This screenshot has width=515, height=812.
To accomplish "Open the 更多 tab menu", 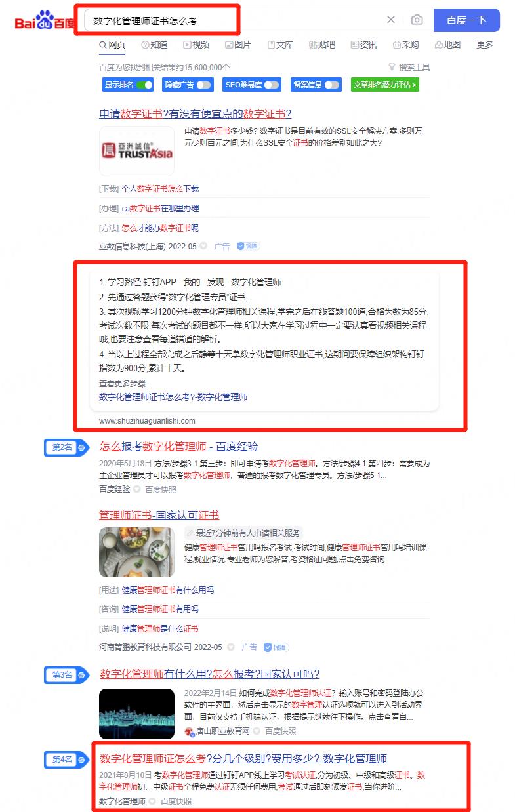I will (x=485, y=45).
